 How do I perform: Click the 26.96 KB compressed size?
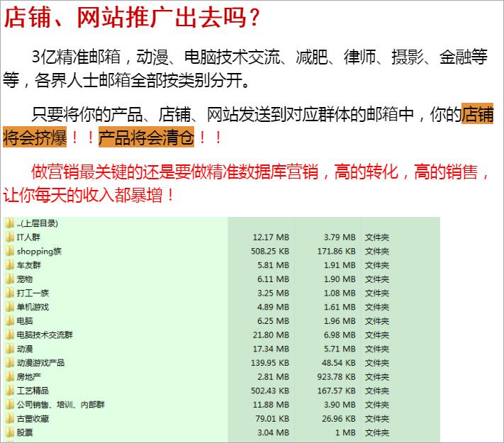pyautogui.click(x=339, y=419)
